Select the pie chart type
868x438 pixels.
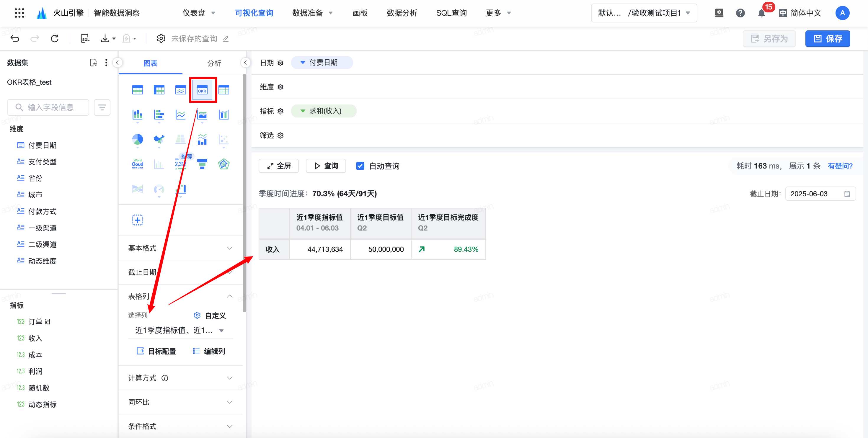coord(138,140)
